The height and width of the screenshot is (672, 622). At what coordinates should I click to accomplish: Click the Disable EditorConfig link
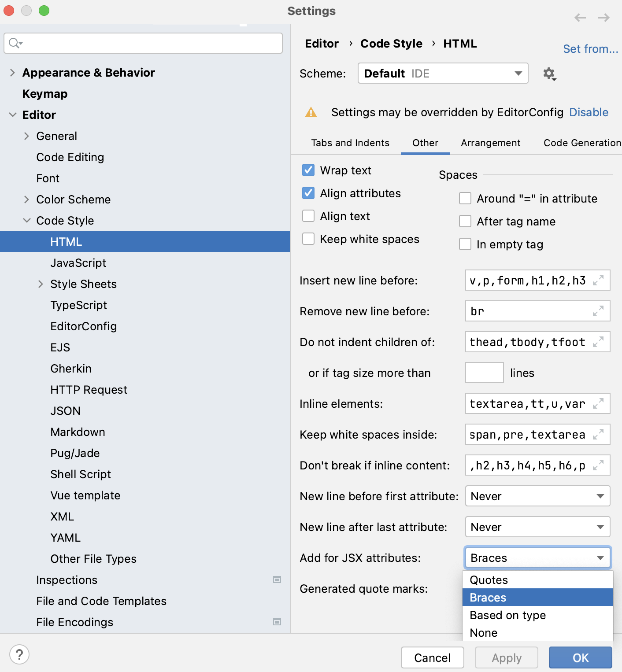click(589, 112)
